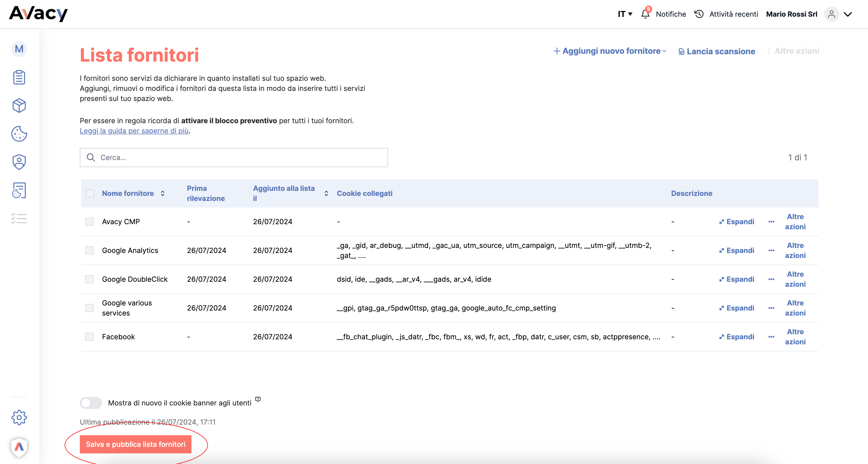Check the Avacy CMP row checkbox
Viewport: 868px width, 464px height.
pyautogui.click(x=89, y=222)
